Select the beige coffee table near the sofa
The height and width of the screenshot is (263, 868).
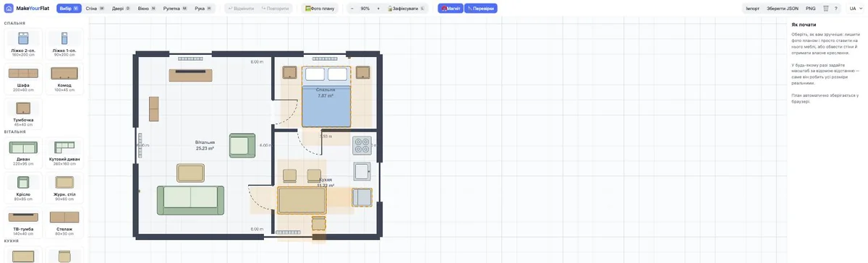coord(190,173)
